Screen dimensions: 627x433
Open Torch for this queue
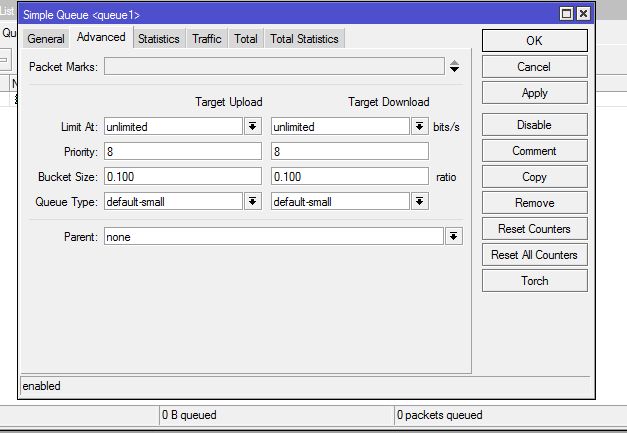(535, 281)
